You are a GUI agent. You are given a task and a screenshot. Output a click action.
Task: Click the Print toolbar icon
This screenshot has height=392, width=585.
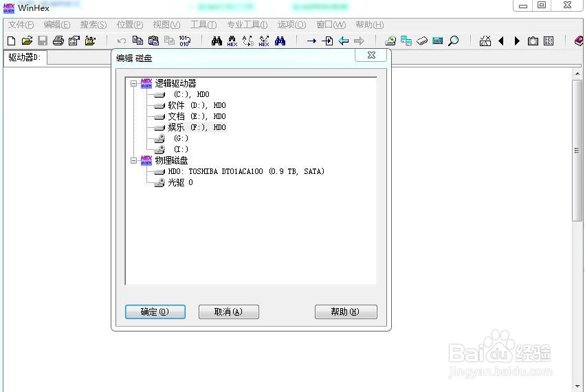tap(58, 41)
